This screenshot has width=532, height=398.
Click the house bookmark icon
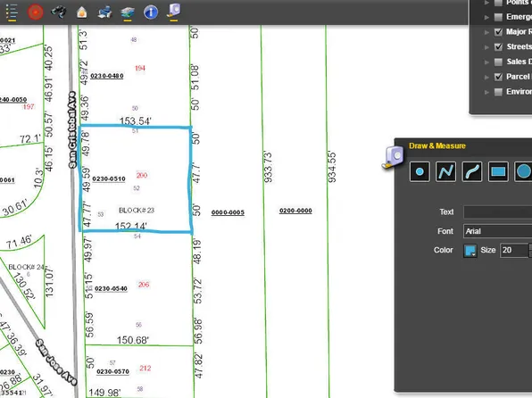click(x=81, y=12)
